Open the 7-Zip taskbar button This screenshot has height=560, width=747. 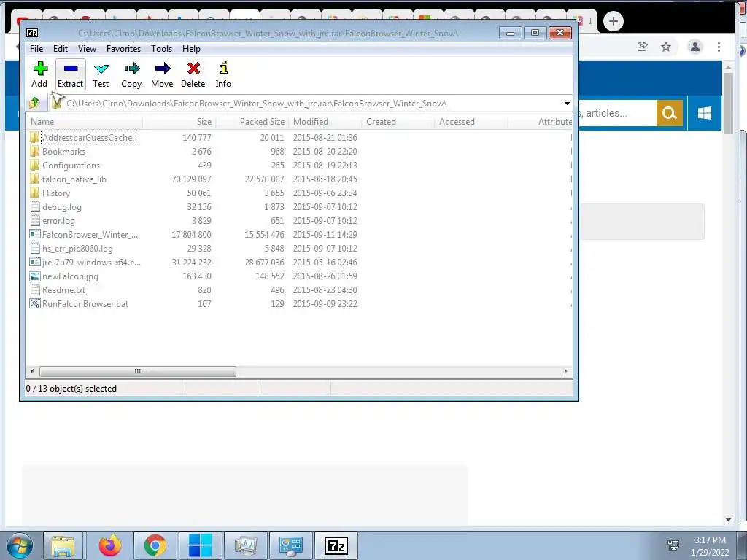[x=336, y=545]
